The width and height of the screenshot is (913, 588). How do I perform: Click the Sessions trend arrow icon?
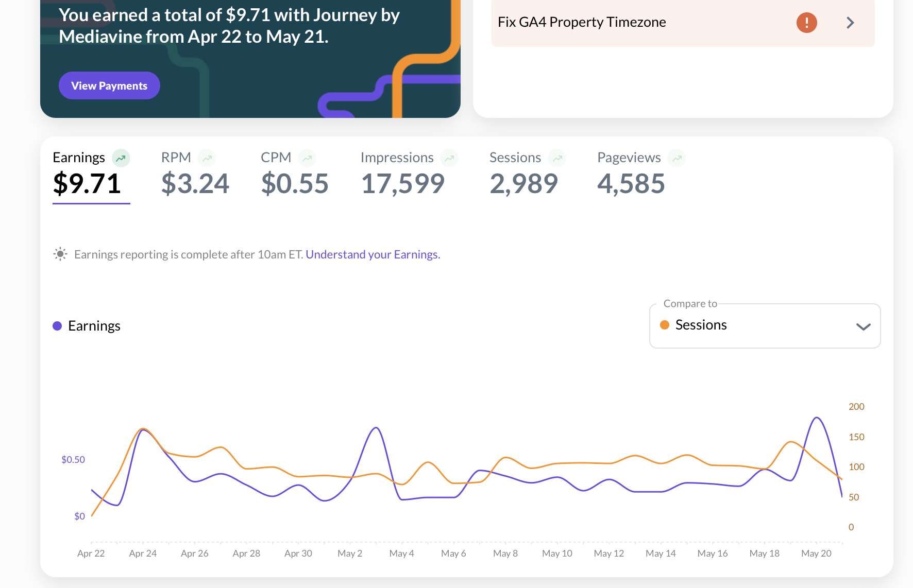coord(557,158)
